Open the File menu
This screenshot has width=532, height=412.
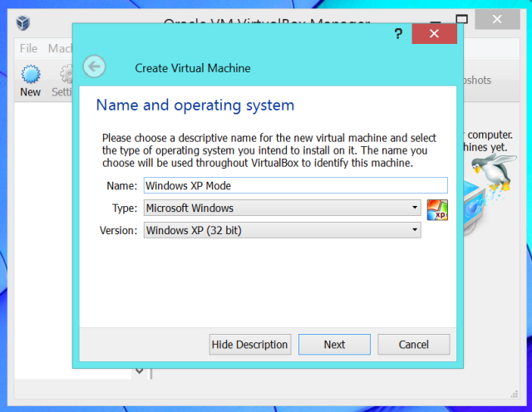point(28,48)
